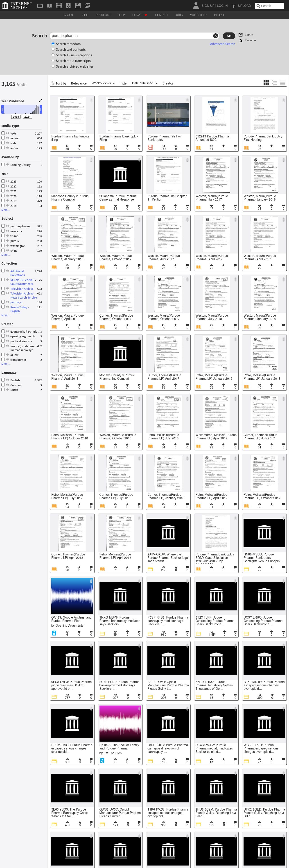Open Purdue Pharma File For Bankruptcy thumbnail
Screen dimensions: 289x868
168,114
